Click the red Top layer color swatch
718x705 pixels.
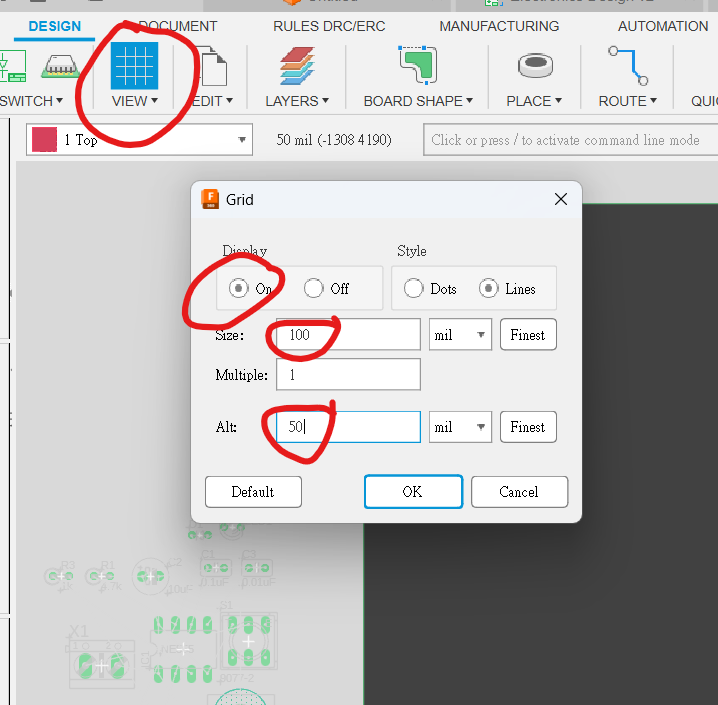click(x=44, y=140)
